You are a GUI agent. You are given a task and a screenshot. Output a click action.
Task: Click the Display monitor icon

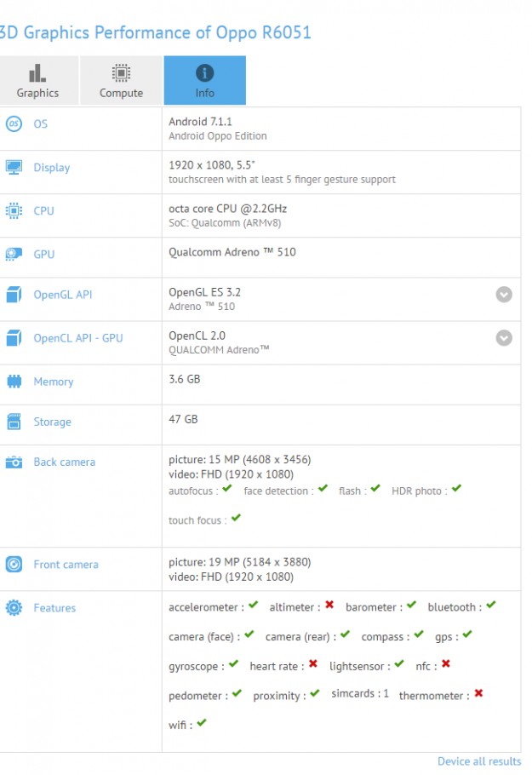click(x=14, y=168)
